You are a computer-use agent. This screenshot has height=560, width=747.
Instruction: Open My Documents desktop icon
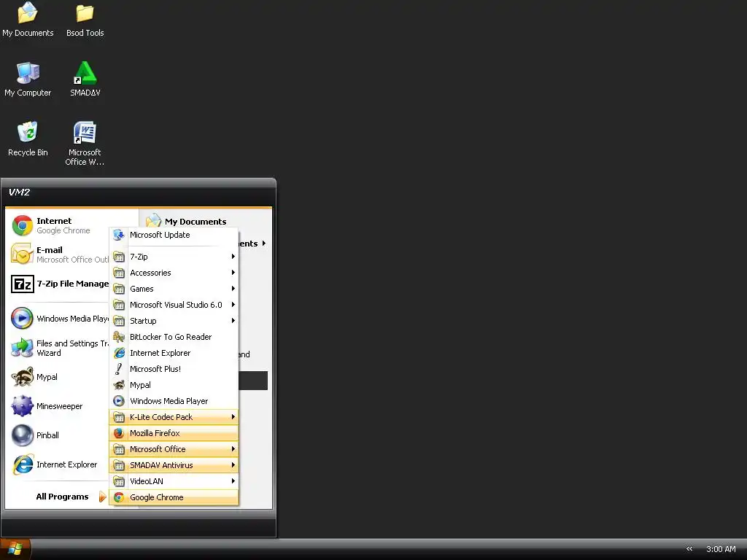28,20
